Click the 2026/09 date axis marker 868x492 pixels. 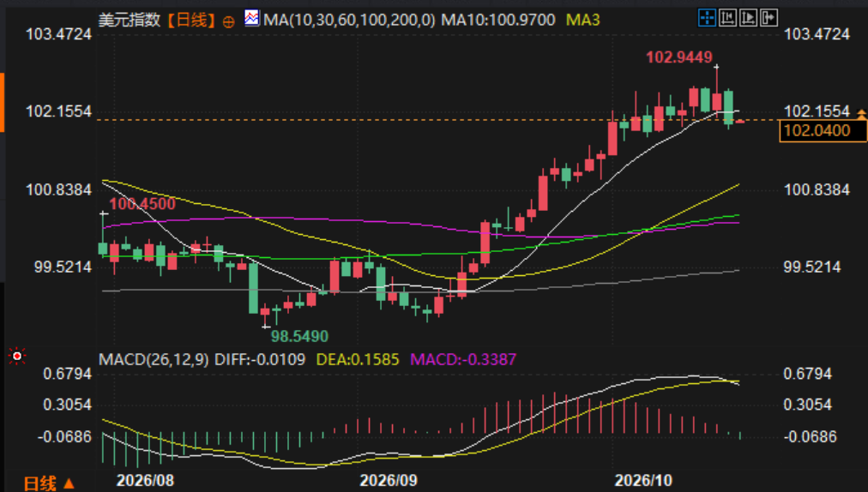[389, 480]
